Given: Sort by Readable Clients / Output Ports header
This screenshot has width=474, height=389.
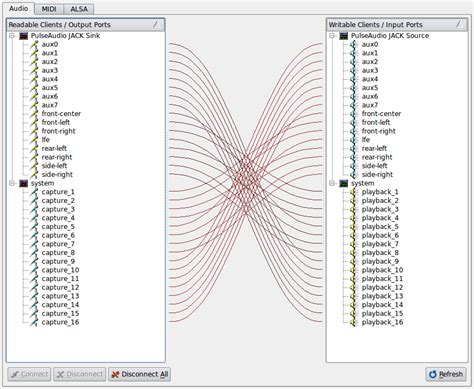Looking at the screenshot, I should pyautogui.click(x=85, y=25).
